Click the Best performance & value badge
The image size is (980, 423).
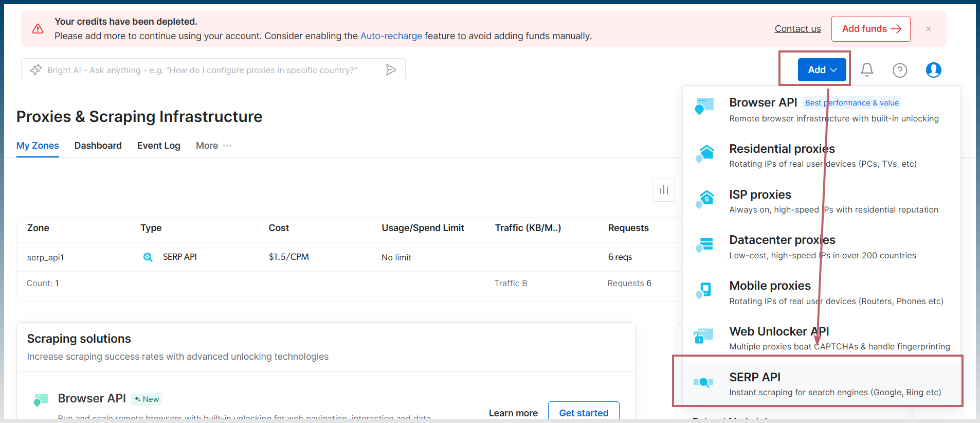click(852, 103)
